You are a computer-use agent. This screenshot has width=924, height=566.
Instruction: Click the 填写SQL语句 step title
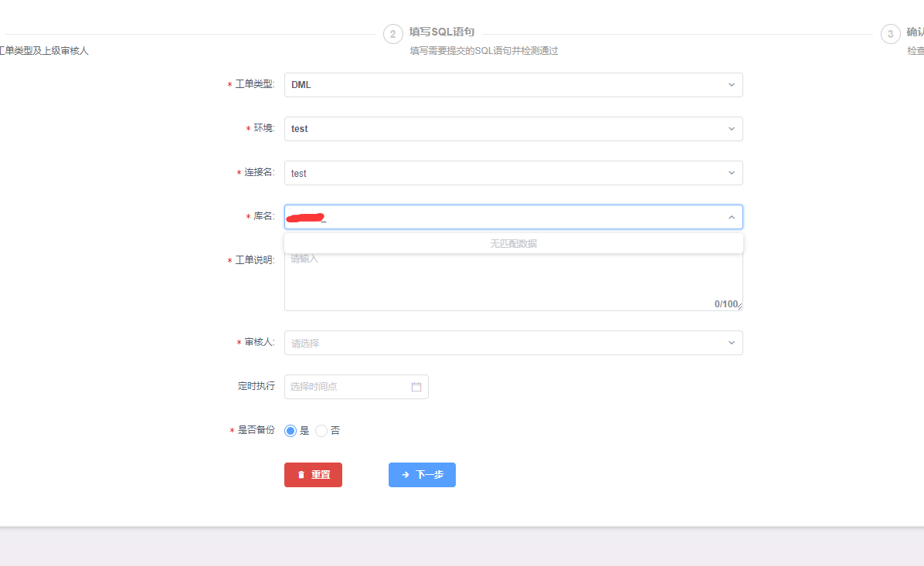[442, 32]
